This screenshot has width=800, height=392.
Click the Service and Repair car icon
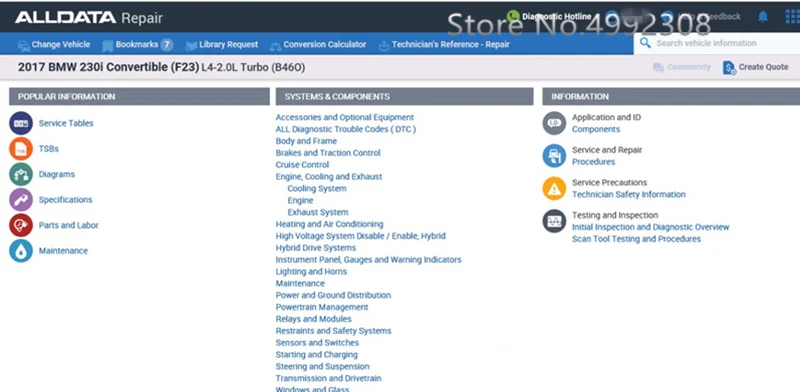click(554, 156)
